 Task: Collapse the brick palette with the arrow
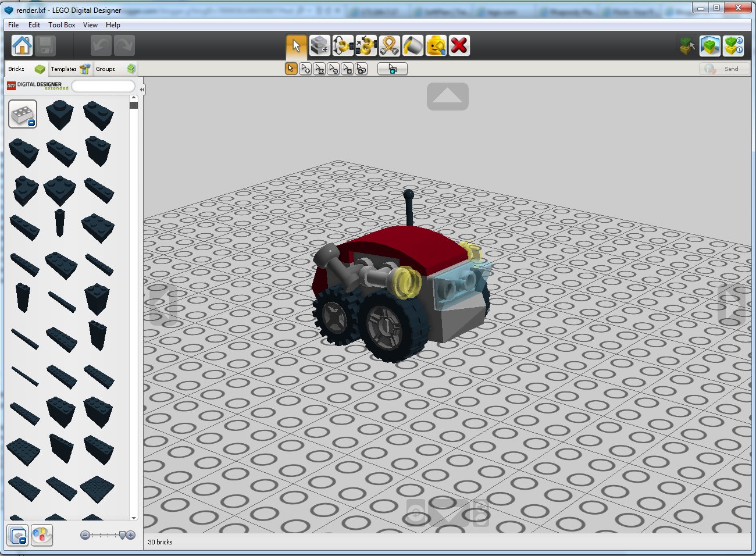[142, 88]
